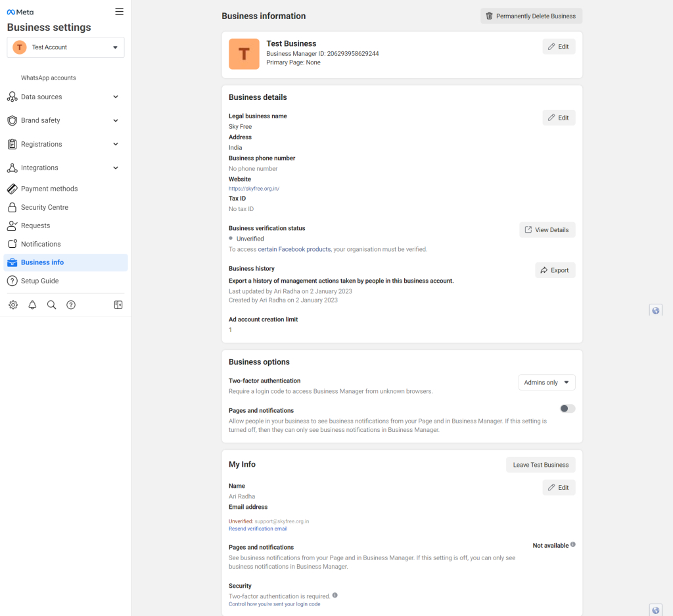This screenshot has width=673, height=616.
Task: Open the Admins only dropdown
Action: click(546, 383)
